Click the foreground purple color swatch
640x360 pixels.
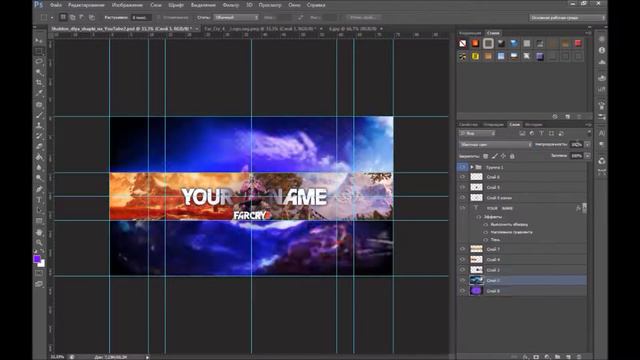coord(37,259)
